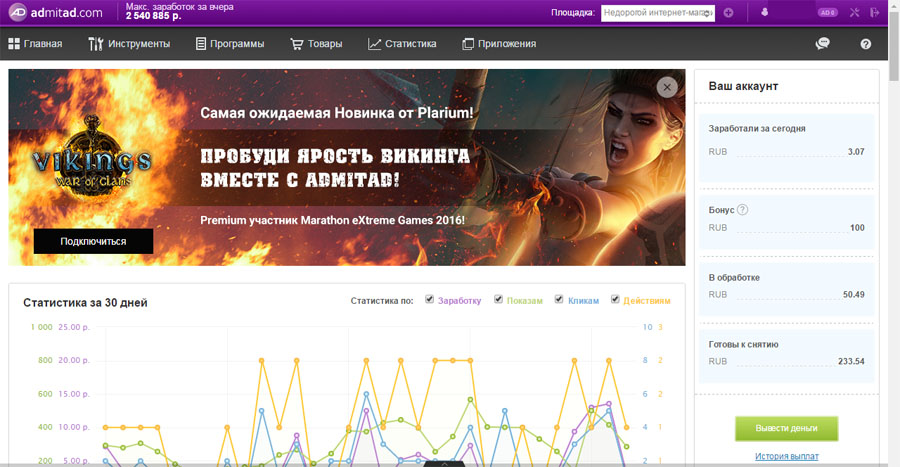Open the История выплат link
The height and width of the screenshot is (467, 900).
click(x=786, y=457)
